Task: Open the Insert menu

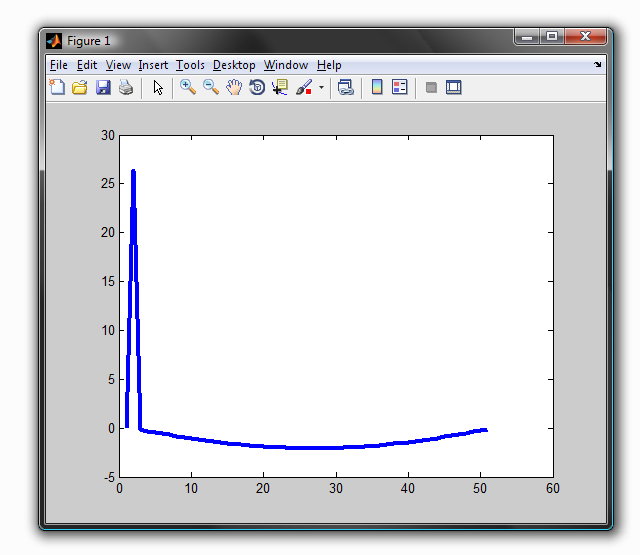Action: [153, 65]
